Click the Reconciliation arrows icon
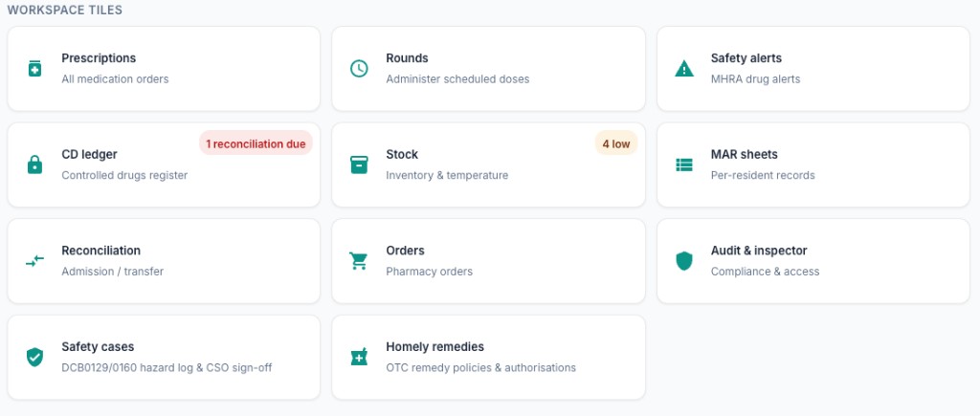 (35, 261)
